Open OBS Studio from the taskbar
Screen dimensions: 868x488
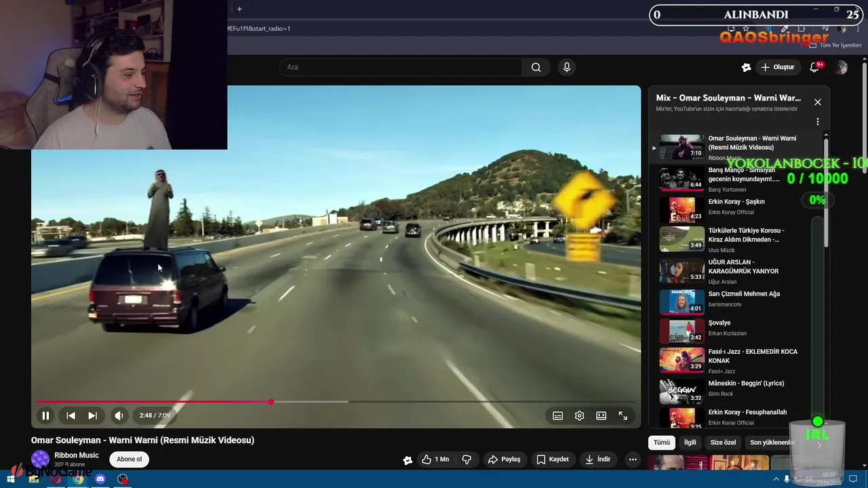tap(123, 479)
